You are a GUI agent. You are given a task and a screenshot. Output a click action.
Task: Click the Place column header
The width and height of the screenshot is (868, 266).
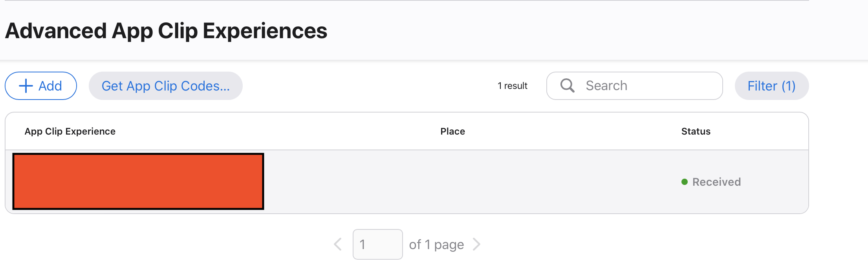[452, 131]
